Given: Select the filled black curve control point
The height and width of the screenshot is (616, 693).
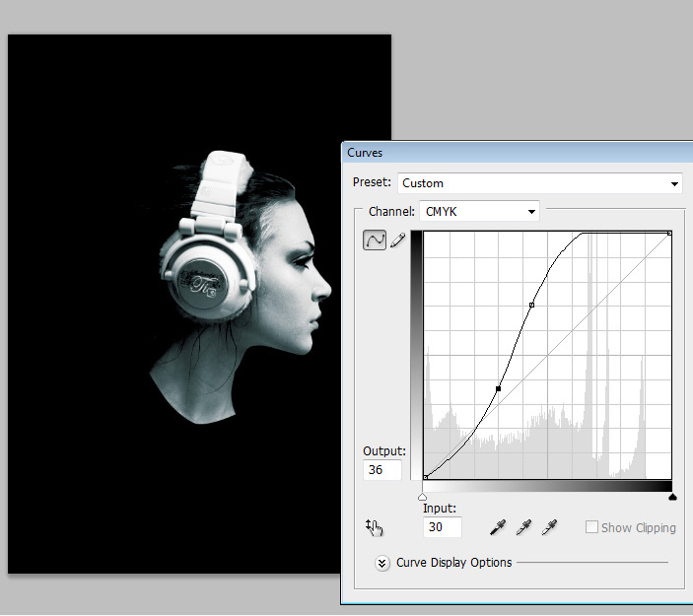Looking at the screenshot, I should (x=499, y=389).
